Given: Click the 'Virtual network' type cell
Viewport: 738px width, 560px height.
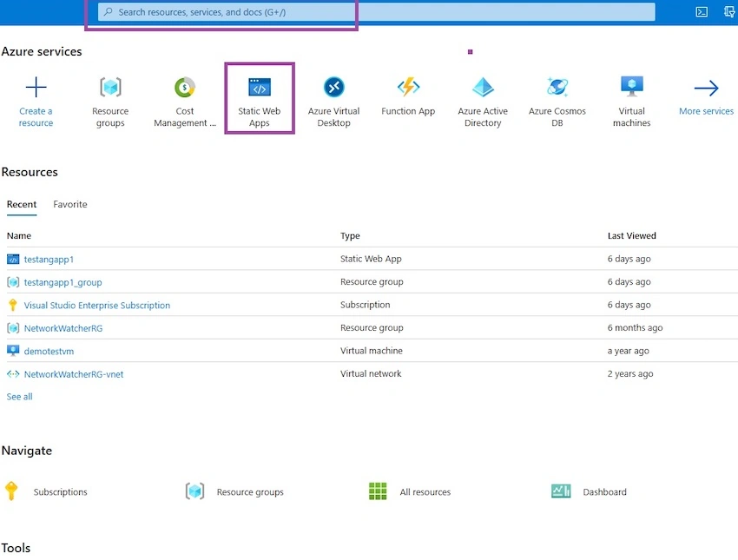Looking at the screenshot, I should coord(371,373).
